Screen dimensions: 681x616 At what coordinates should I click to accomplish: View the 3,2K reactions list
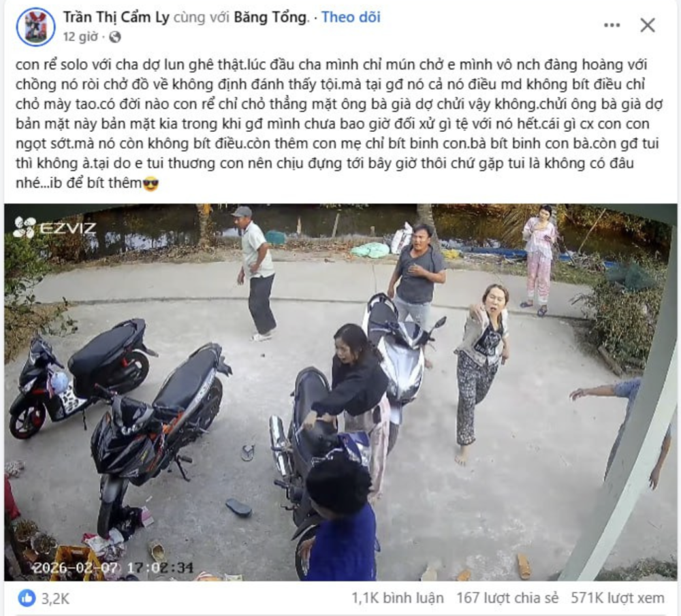point(56,598)
